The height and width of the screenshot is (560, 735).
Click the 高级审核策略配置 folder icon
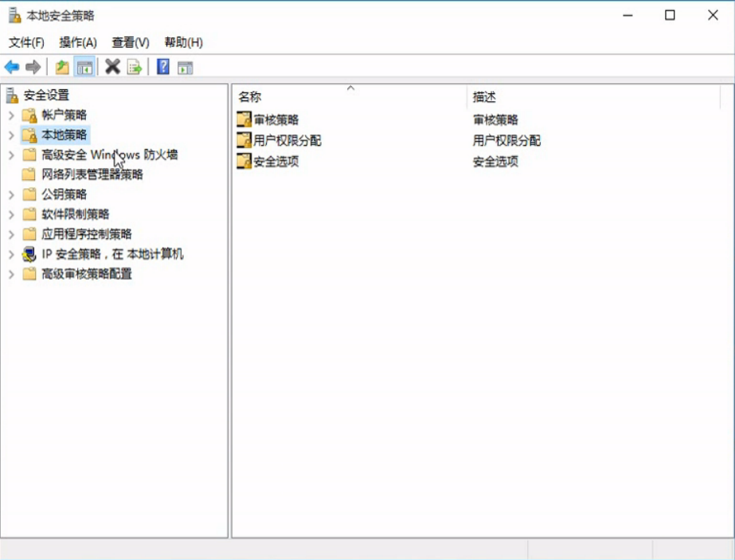(29, 274)
